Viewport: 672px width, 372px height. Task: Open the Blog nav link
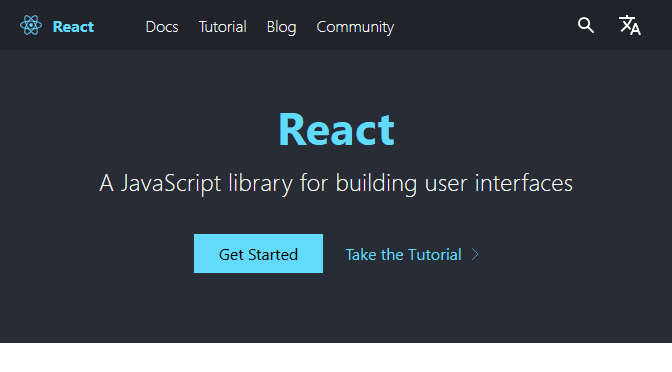(281, 27)
